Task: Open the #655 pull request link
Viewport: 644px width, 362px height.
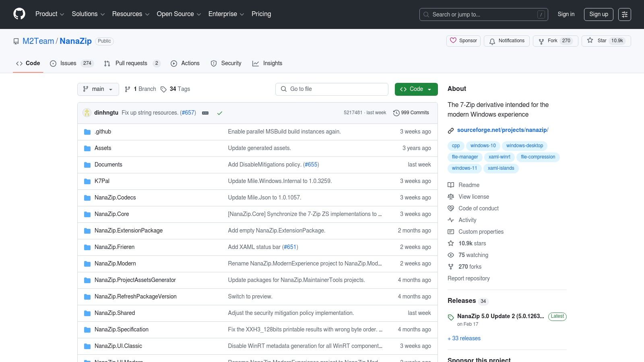Action: coord(311,165)
